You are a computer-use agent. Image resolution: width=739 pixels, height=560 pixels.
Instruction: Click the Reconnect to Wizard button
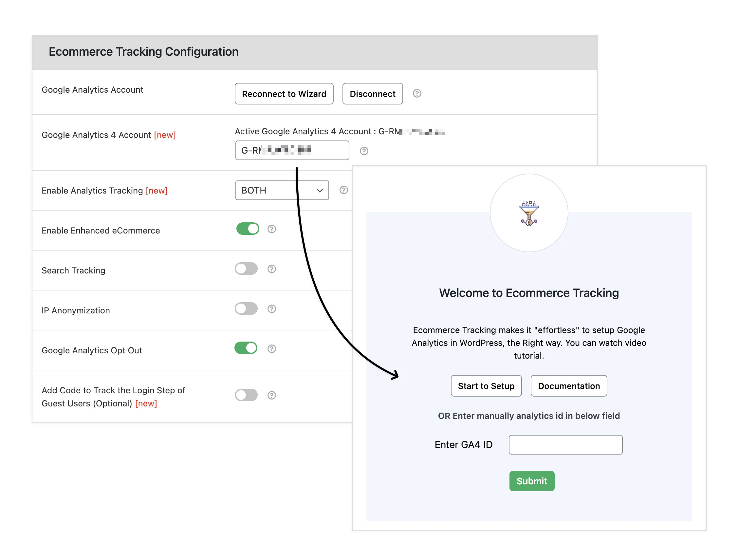(x=284, y=94)
